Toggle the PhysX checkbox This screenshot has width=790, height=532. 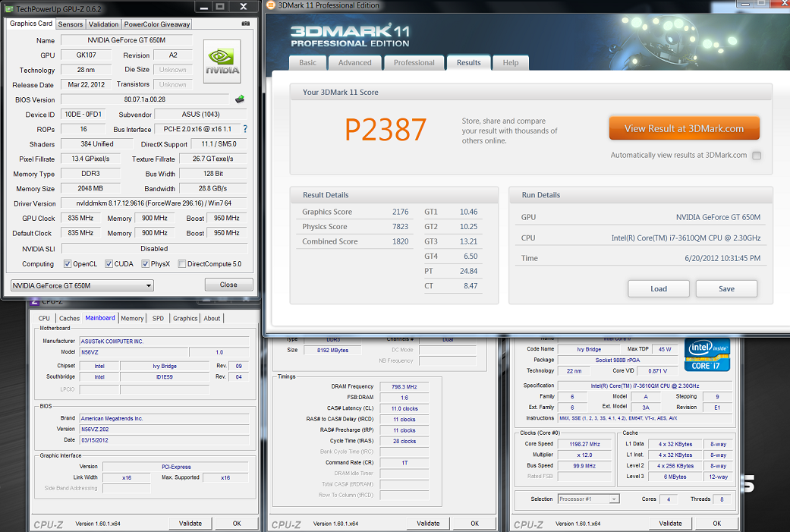click(145, 264)
